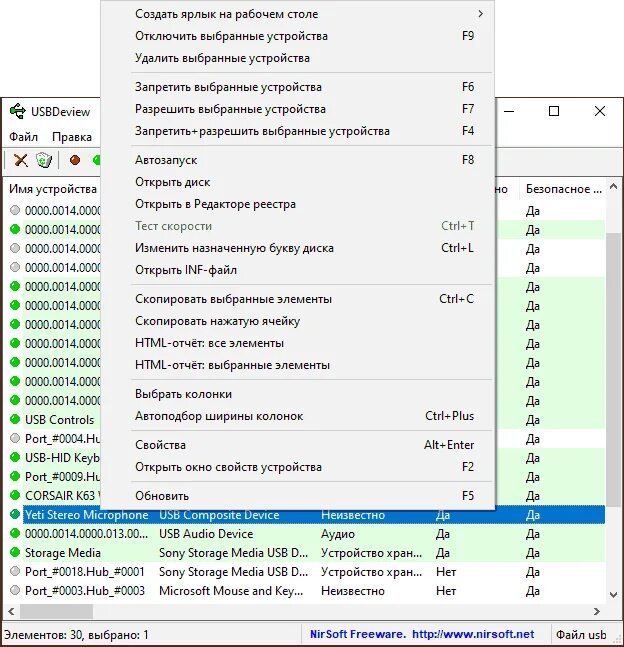Click the recycle bin uninstall toolbar icon
This screenshot has height=647, width=624.
[44, 160]
